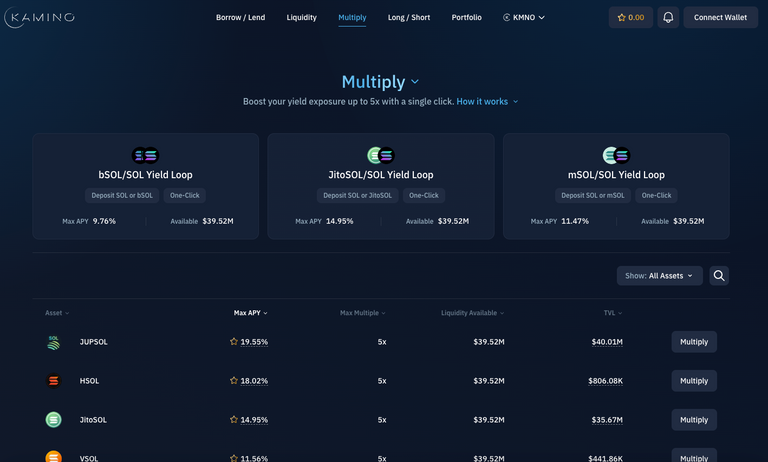768x462 pixels.
Task: Click One-Click tag on JitoSOL/SOL card
Action: [424, 195]
